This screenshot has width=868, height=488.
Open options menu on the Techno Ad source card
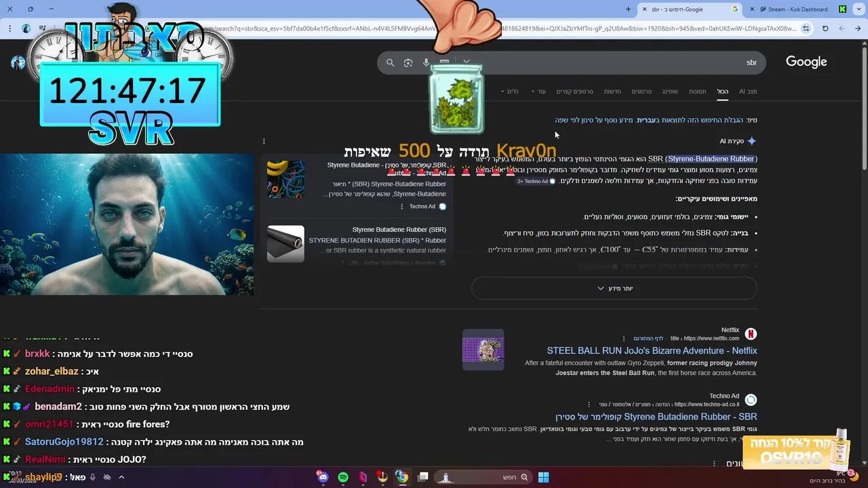[x=401, y=207]
